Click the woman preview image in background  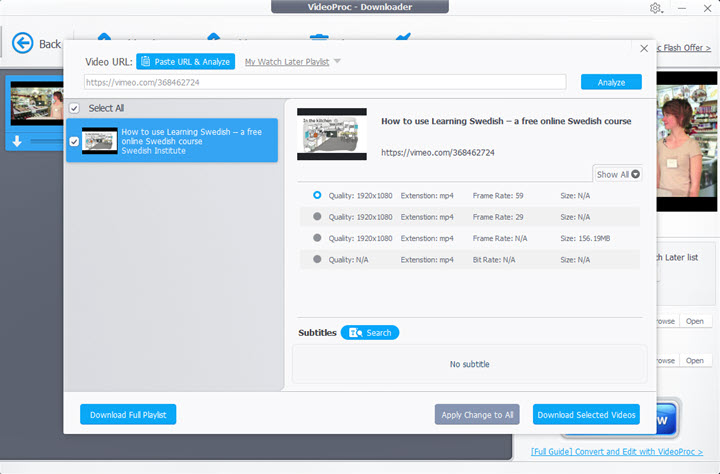(687, 141)
